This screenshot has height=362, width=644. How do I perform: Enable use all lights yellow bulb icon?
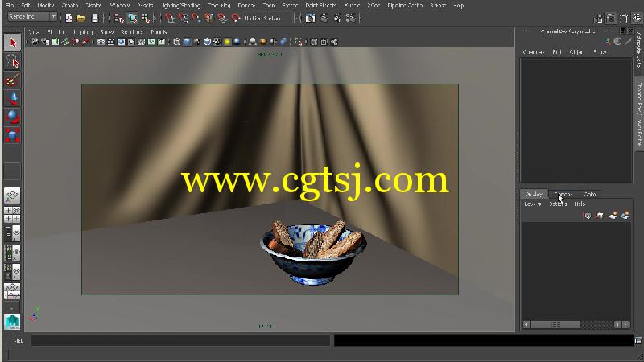tap(227, 42)
